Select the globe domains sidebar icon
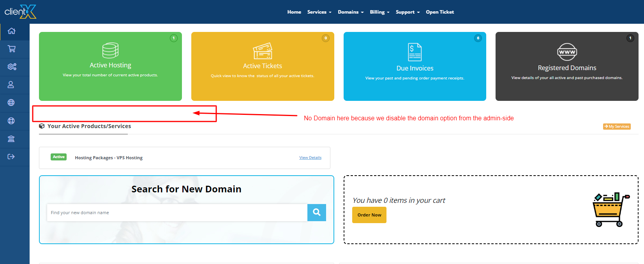This screenshot has height=264, width=644. click(x=11, y=103)
